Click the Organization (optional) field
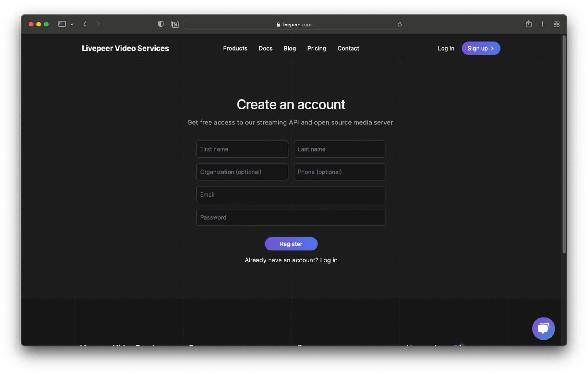 tap(242, 172)
